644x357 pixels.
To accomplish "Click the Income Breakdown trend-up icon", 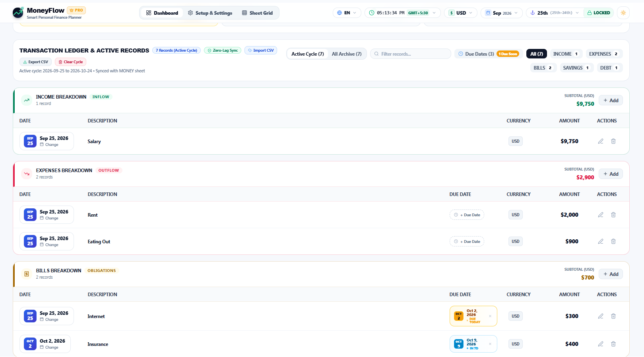I will (x=27, y=100).
